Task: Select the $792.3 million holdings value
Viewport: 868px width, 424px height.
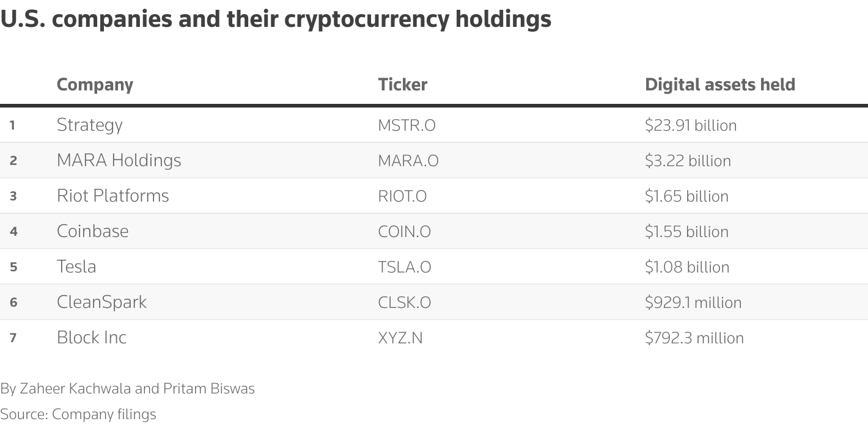Action: click(694, 338)
